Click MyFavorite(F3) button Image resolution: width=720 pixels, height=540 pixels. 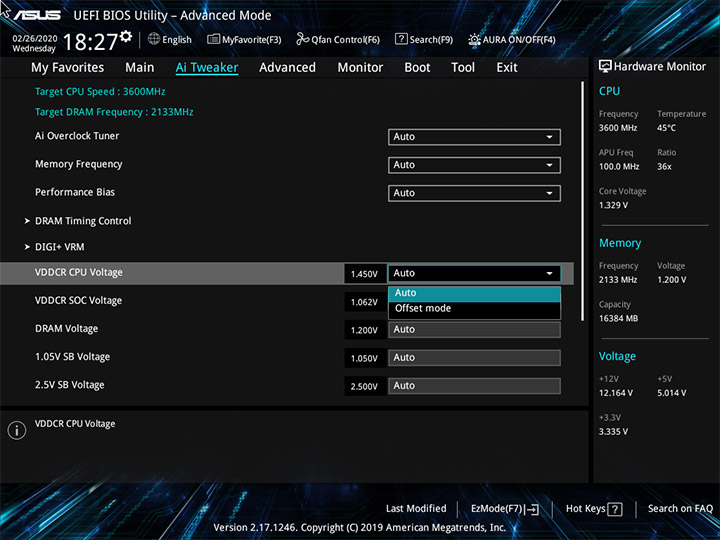pos(244,39)
